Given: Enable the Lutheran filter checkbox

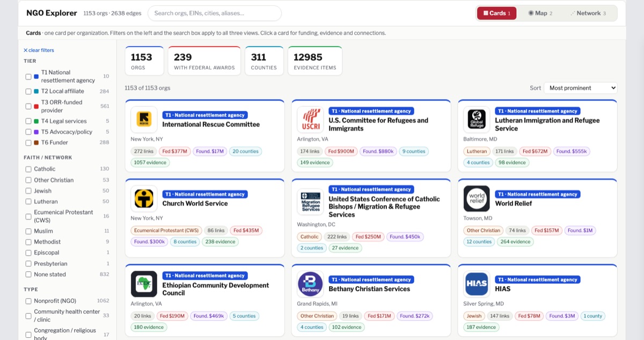Looking at the screenshot, I should pos(28,201).
